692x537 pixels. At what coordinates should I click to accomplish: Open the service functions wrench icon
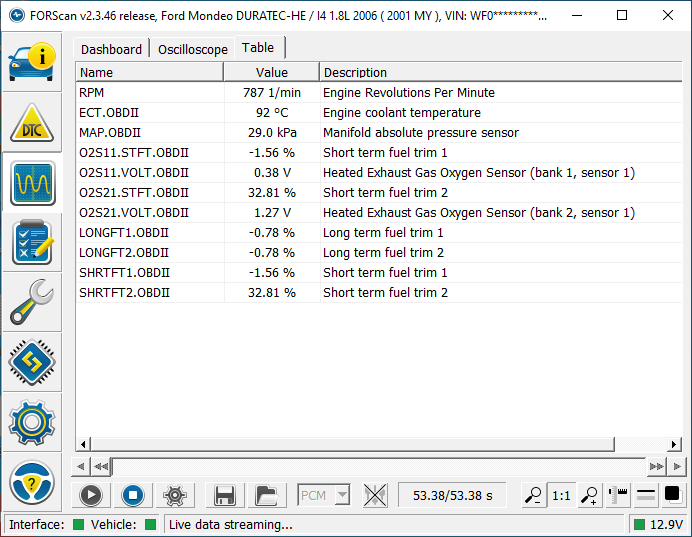pos(32,302)
